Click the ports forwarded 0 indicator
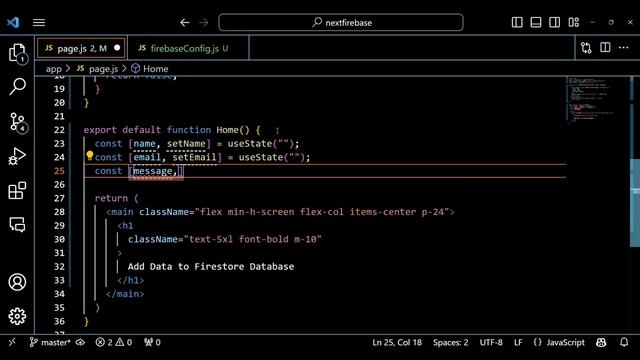Image resolution: width=640 pixels, height=360 pixels. (152, 342)
